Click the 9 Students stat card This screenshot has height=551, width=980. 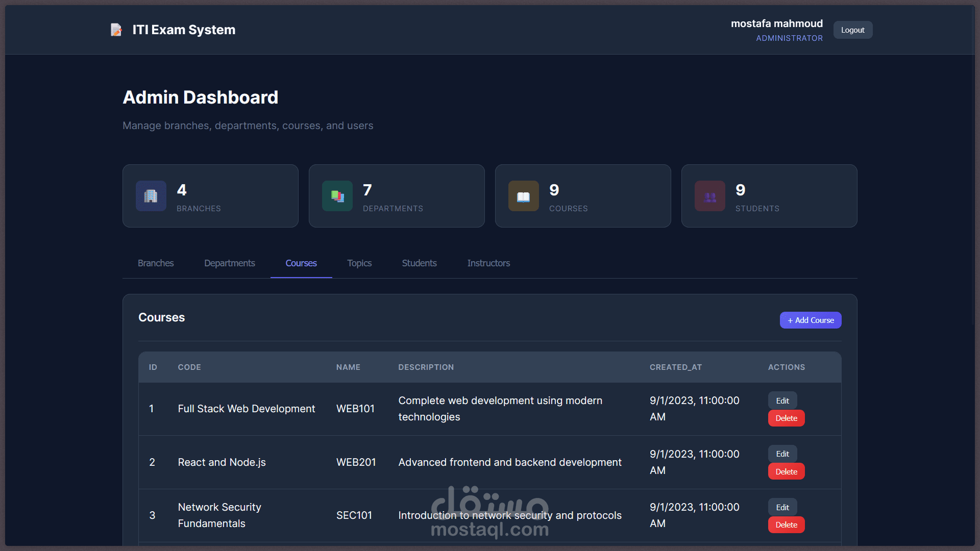[x=769, y=196]
